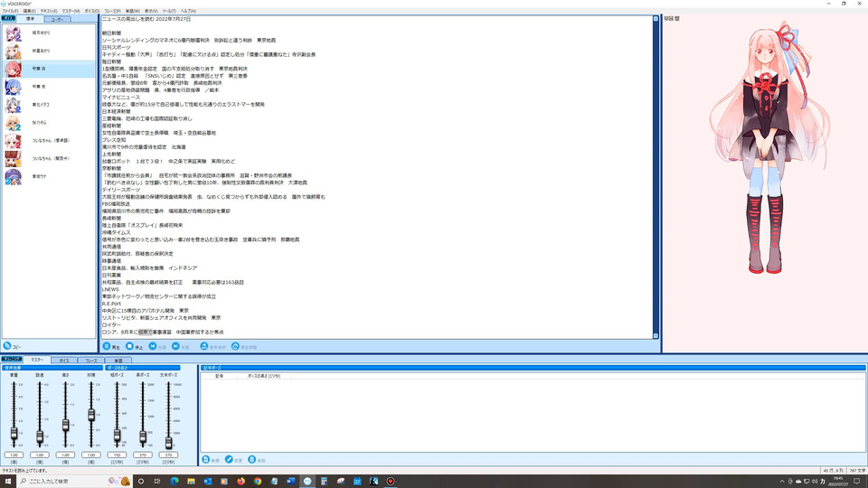The height and width of the screenshot is (488, 868).
Task: Open the フレーズ tuning tab
Action: 90,361
